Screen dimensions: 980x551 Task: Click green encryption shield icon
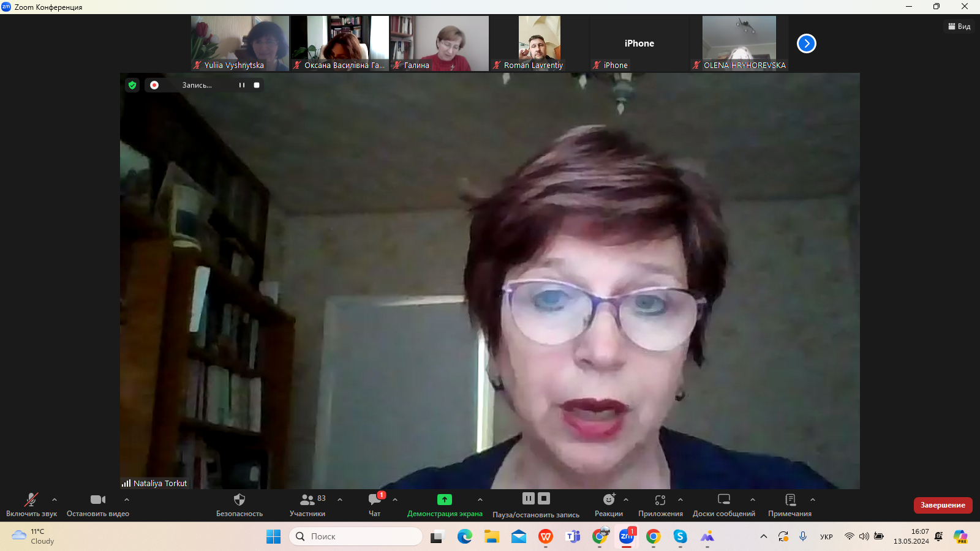[x=132, y=85]
